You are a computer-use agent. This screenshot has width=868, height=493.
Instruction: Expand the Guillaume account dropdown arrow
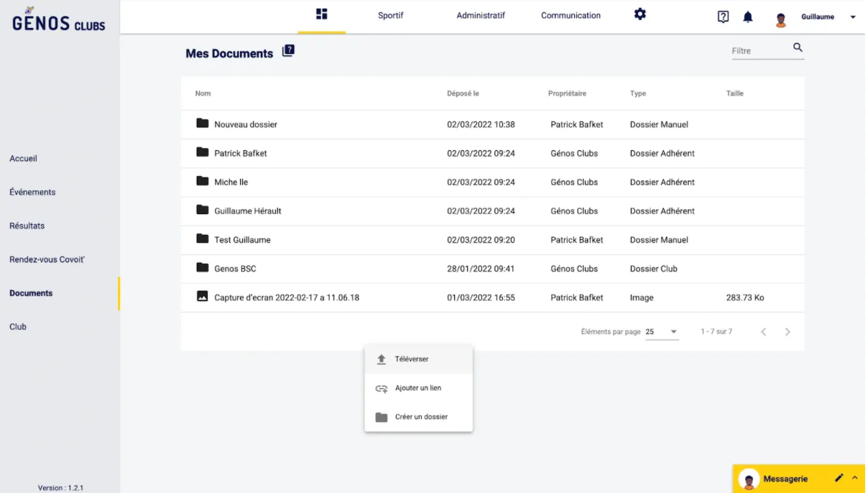(853, 17)
